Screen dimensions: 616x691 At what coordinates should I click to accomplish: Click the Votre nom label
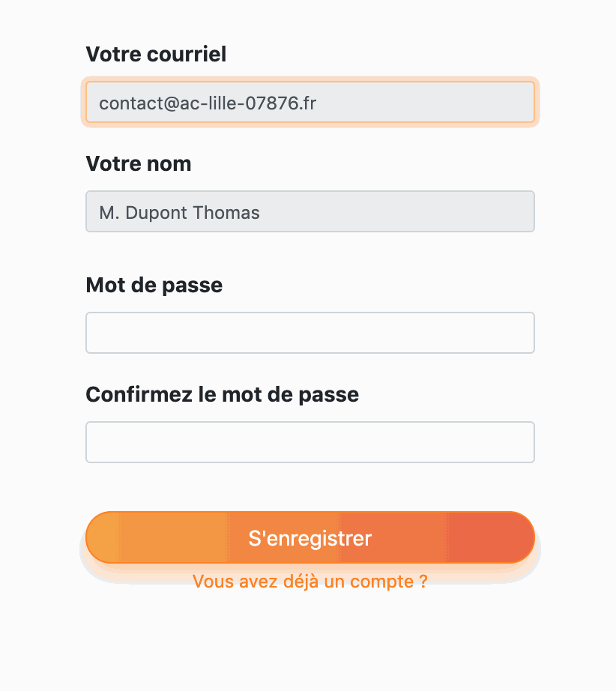(139, 163)
